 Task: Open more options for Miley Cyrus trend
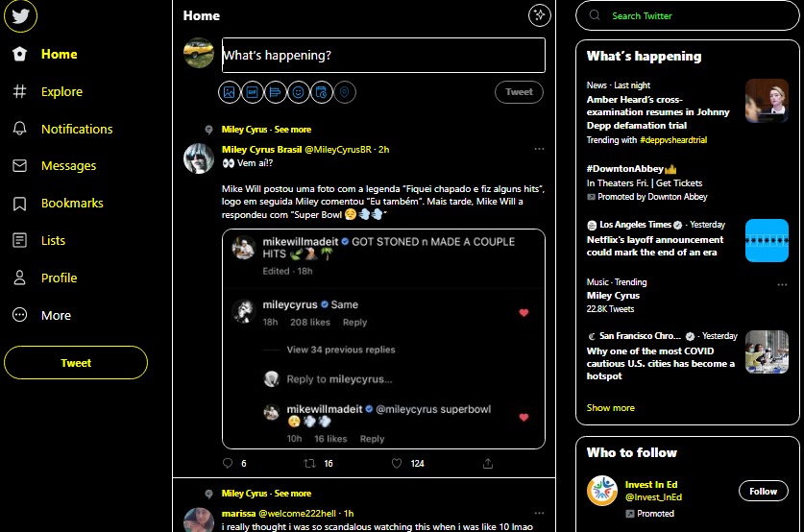coord(782,284)
